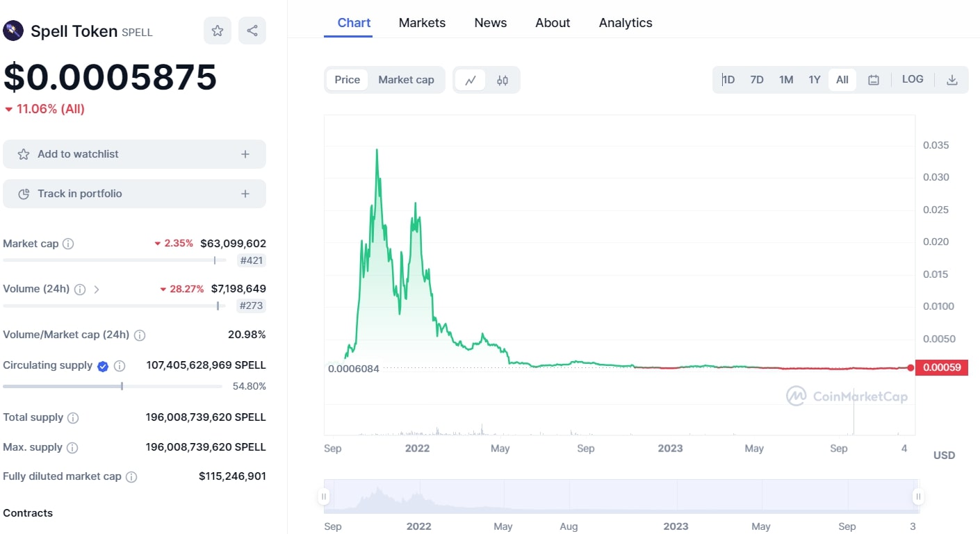Click star icon in Add to watchlist
The width and height of the screenshot is (980, 534).
(x=24, y=154)
